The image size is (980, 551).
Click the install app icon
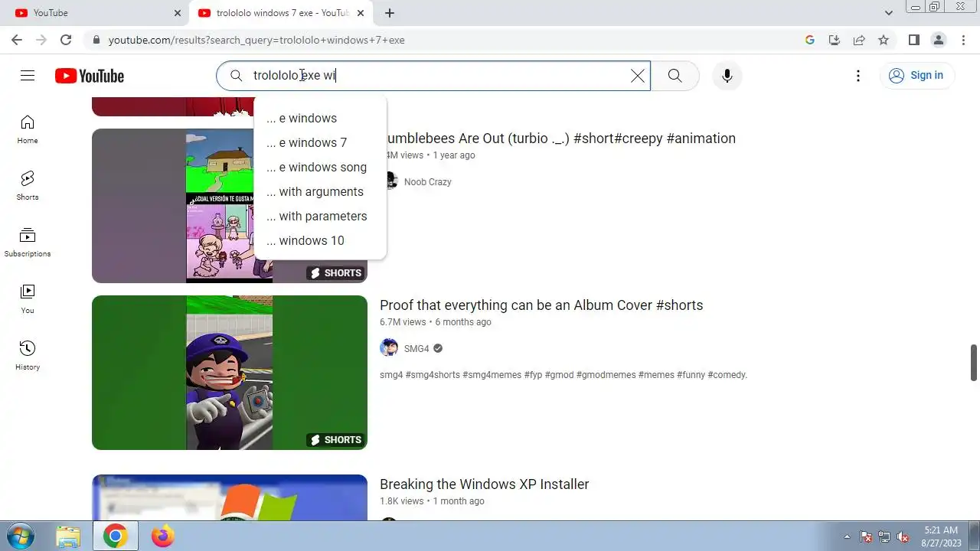tap(835, 40)
